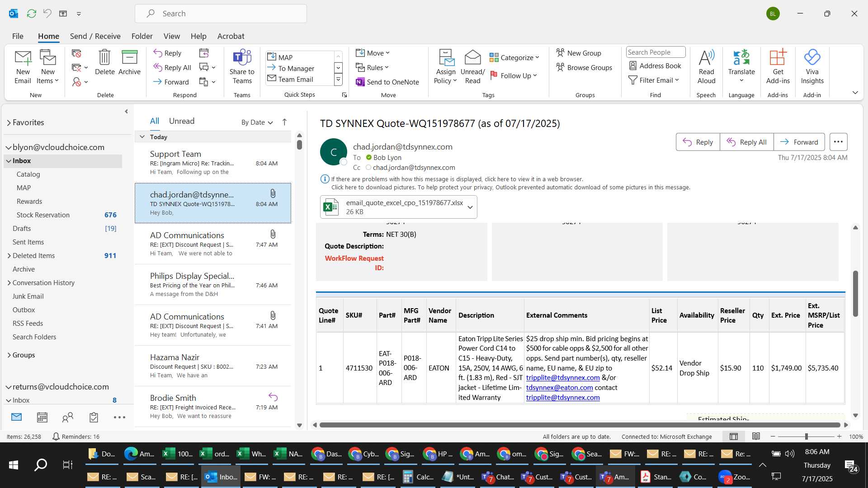Delete the selected message
Screen dimensions: 868x488
click(x=104, y=62)
